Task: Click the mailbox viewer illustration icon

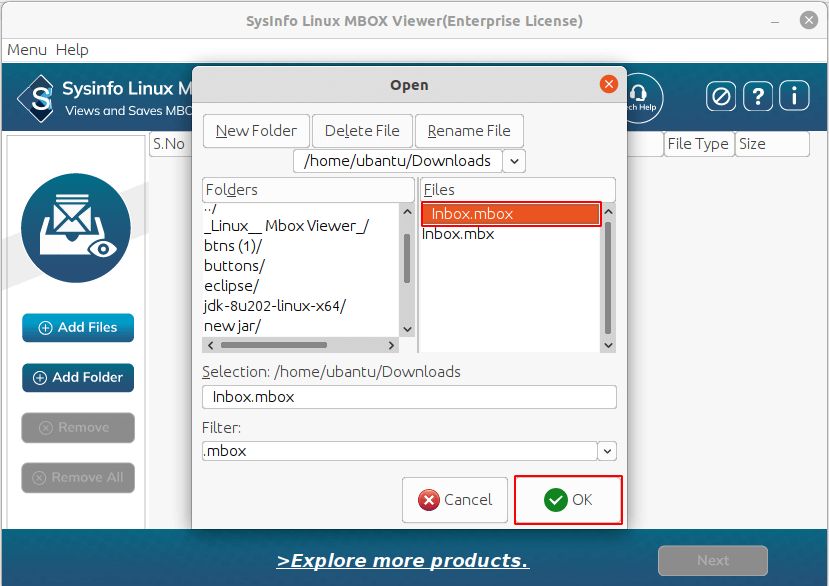Action: 76,228
